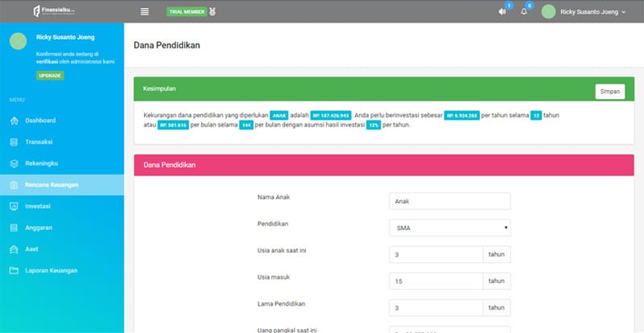
Task: Click the Rekeningku layers icon
Action: click(14, 163)
